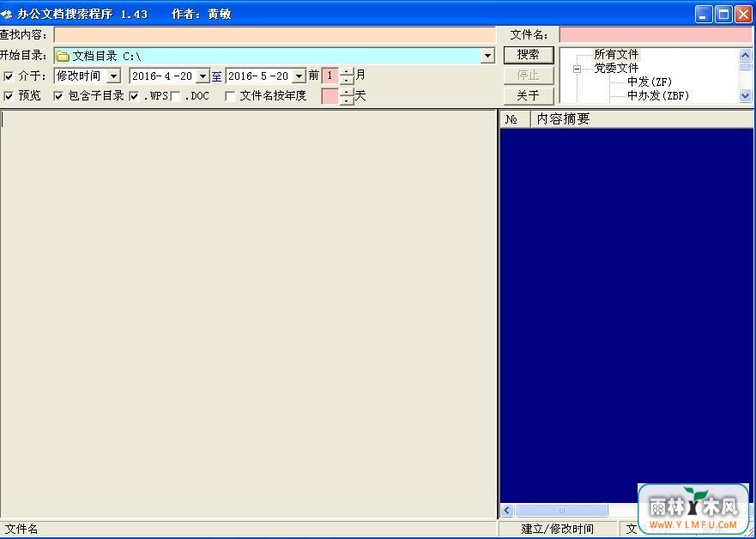Enable the .DOC file type checkbox
This screenshot has width=756, height=539.
(x=176, y=96)
